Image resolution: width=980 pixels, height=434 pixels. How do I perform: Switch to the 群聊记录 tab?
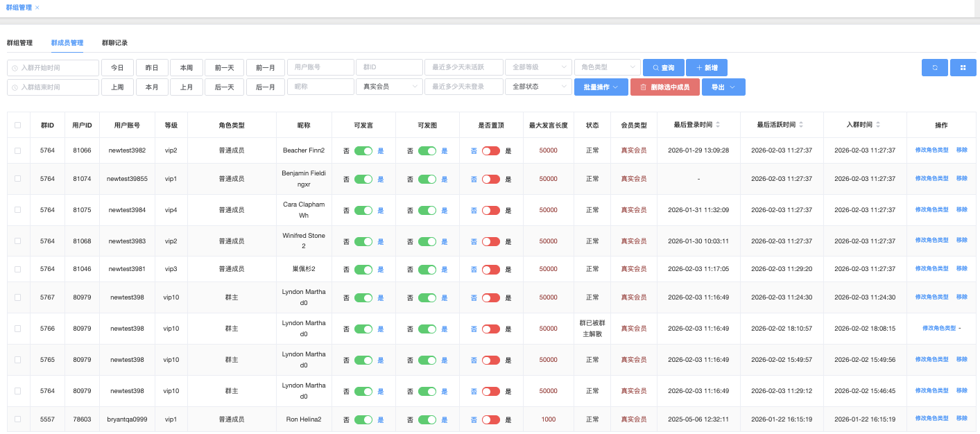click(114, 43)
